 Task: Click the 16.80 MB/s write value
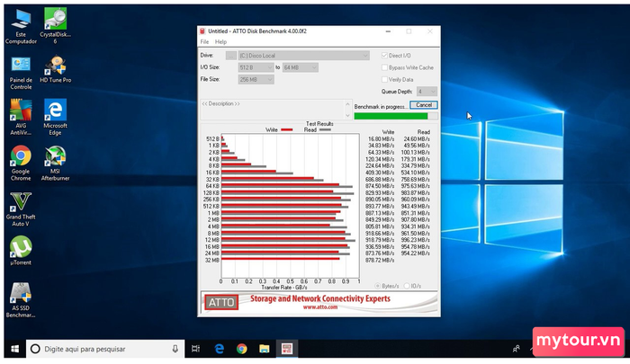click(381, 138)
